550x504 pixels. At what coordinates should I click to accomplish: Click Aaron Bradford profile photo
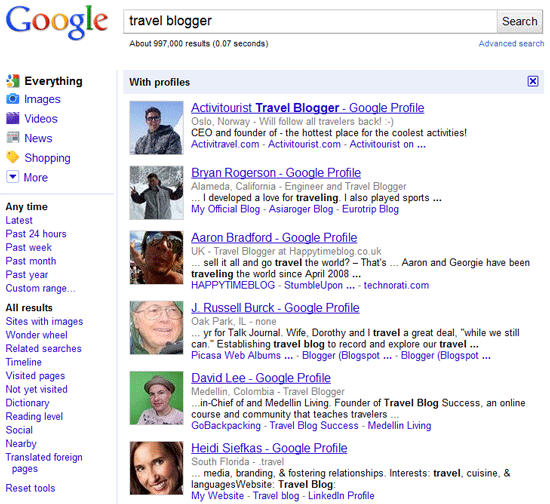(x=156, y=257)
